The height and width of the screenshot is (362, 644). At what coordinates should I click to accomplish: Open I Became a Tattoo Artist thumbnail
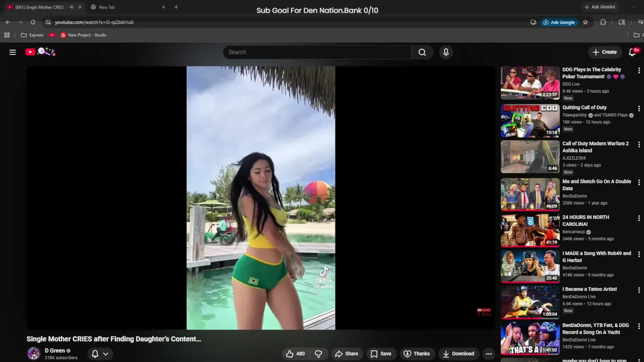point(530,303)
